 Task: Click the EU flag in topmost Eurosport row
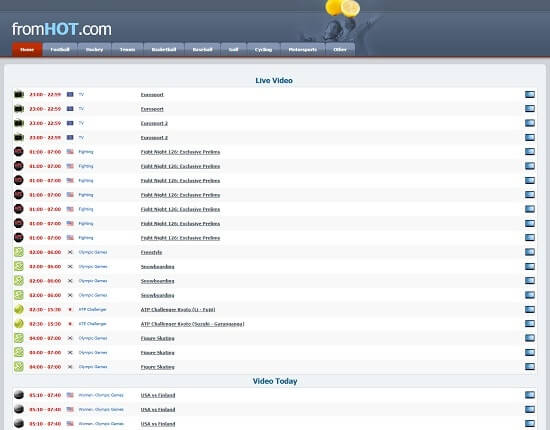click(x=70, y=94)
